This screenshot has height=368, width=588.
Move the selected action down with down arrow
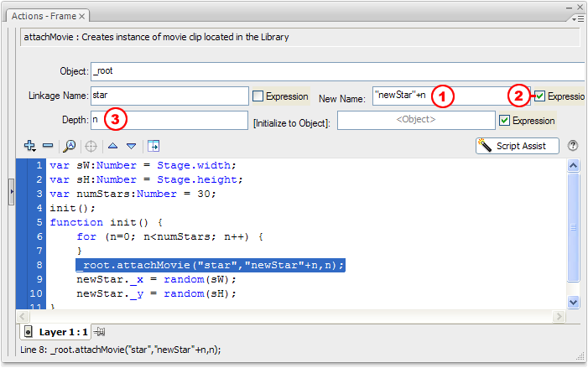(x=131, y=145)
